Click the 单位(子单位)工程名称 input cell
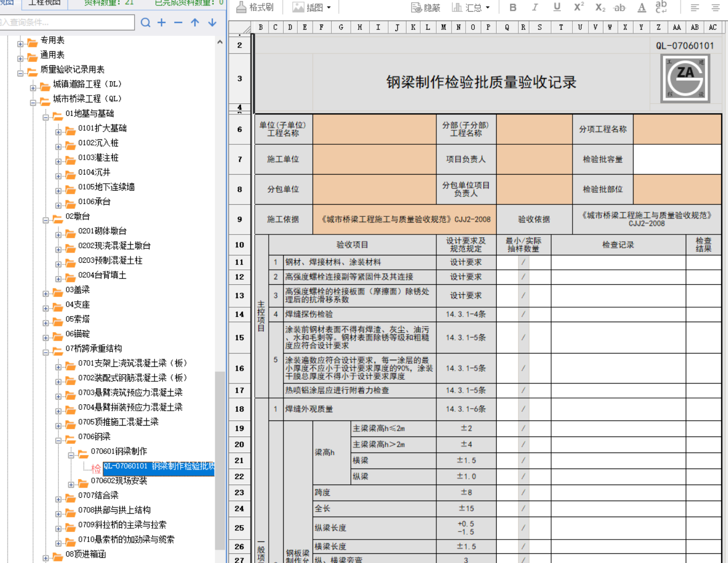Viewport: 728px width, 563px height. click(374, 129)
